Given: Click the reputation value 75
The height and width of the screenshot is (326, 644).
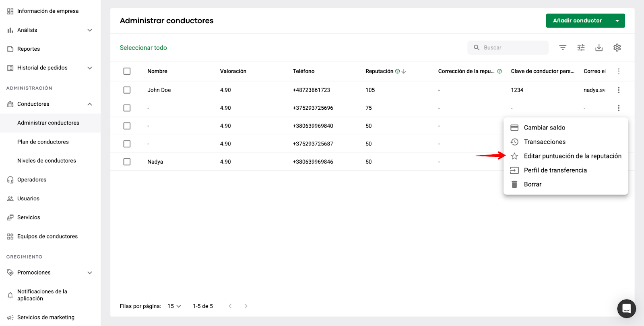Looking at the screenshot, I should [369, 108].
